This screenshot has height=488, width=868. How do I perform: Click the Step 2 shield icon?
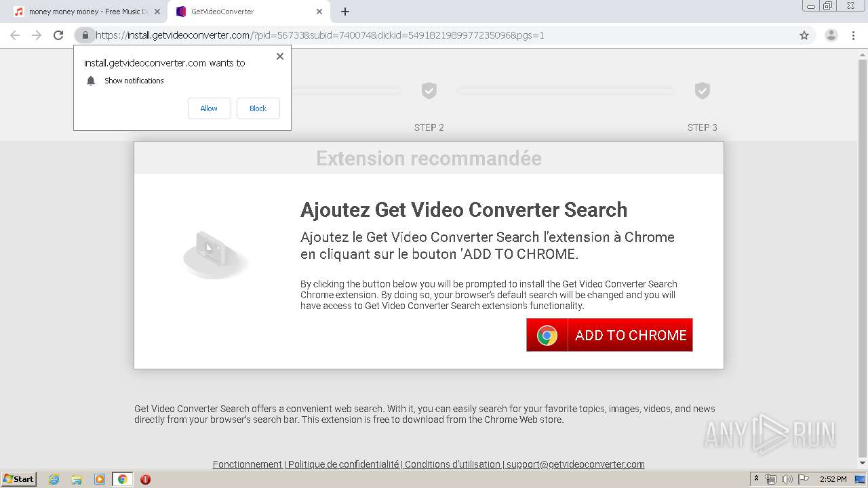click(429, 90)
